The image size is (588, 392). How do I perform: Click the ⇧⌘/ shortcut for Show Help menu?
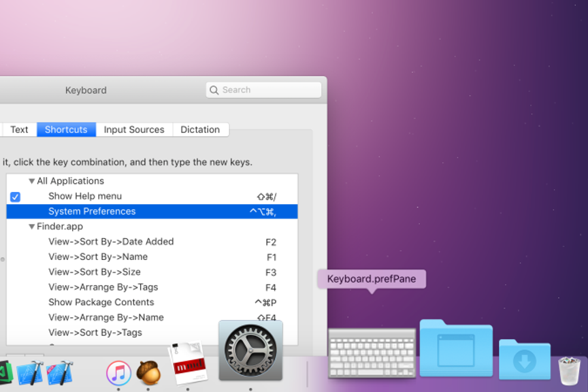point(267,197)
